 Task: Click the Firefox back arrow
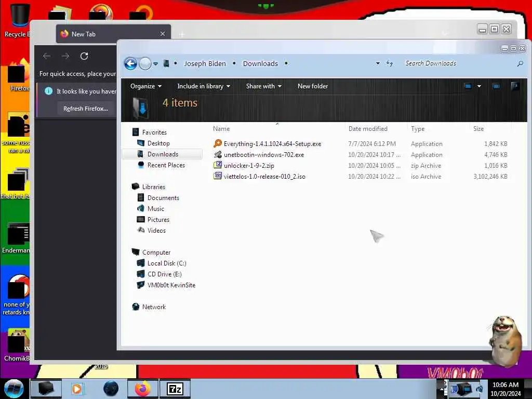[x=47, y=56]
